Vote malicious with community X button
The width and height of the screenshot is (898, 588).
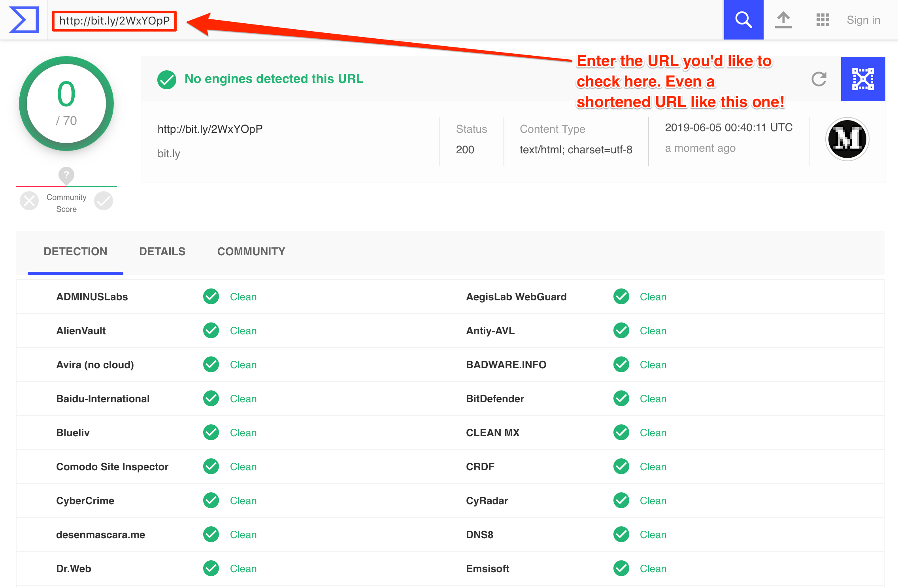tap(29, 201)
